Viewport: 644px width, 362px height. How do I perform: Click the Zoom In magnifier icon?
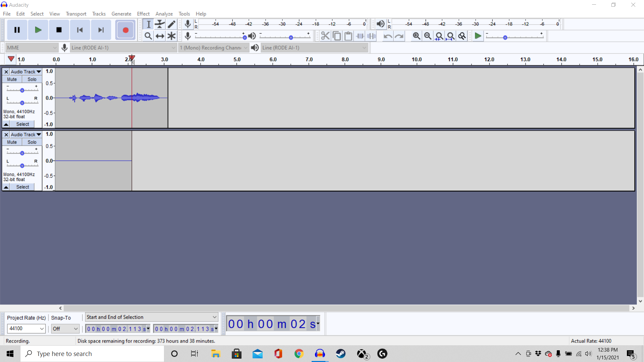[x=416, y=36]
